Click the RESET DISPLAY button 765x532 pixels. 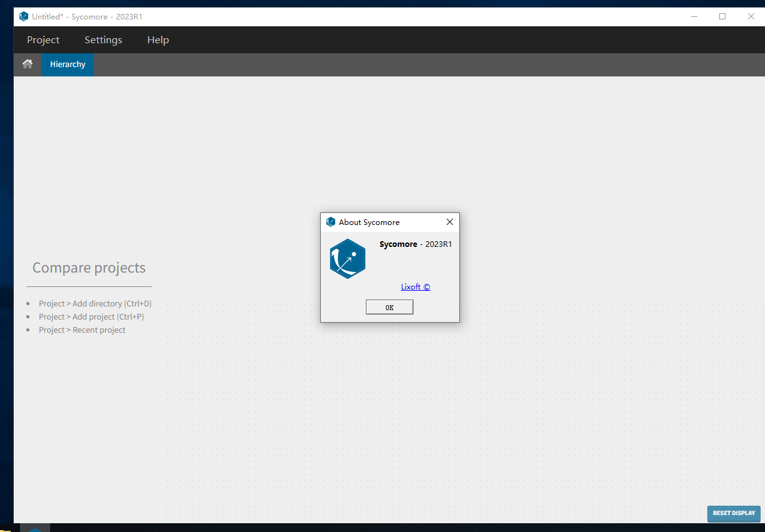(734, 513)
